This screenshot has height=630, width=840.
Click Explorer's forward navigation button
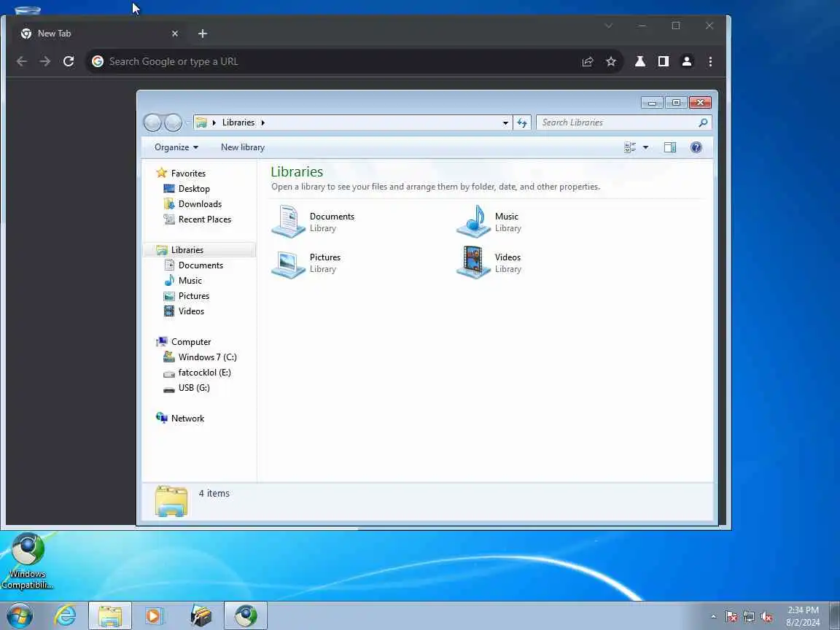173,122
